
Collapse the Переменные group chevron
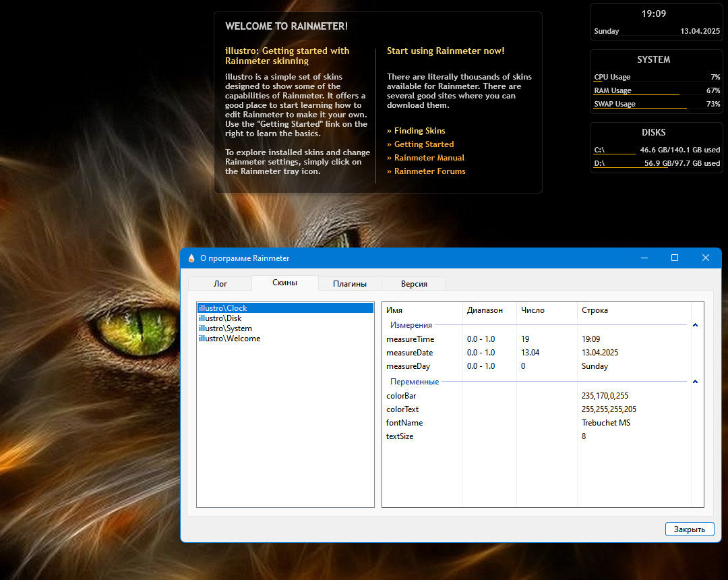[695, 382]
